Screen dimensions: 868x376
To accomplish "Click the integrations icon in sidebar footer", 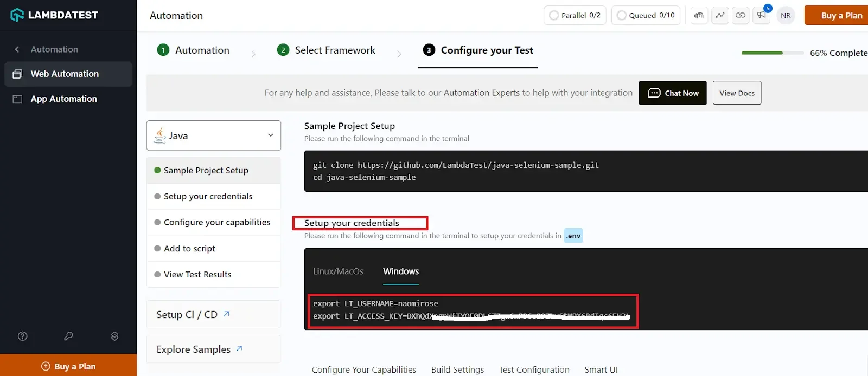I will (114, 336).
